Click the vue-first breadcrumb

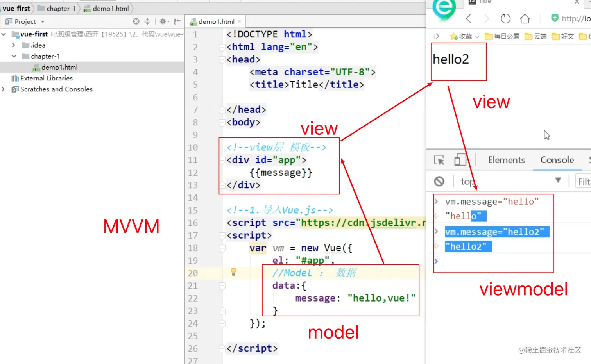point(16,8)
